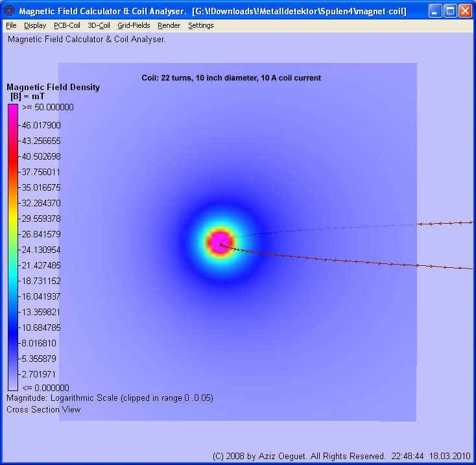Open the Grid-Fields menu
The width and height of the screenshot is (476, 465).
click(134, 25)
